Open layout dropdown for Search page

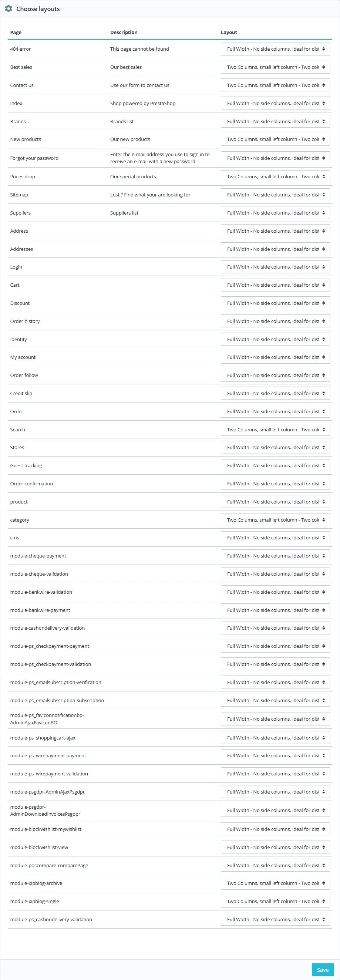pos(275,430)
